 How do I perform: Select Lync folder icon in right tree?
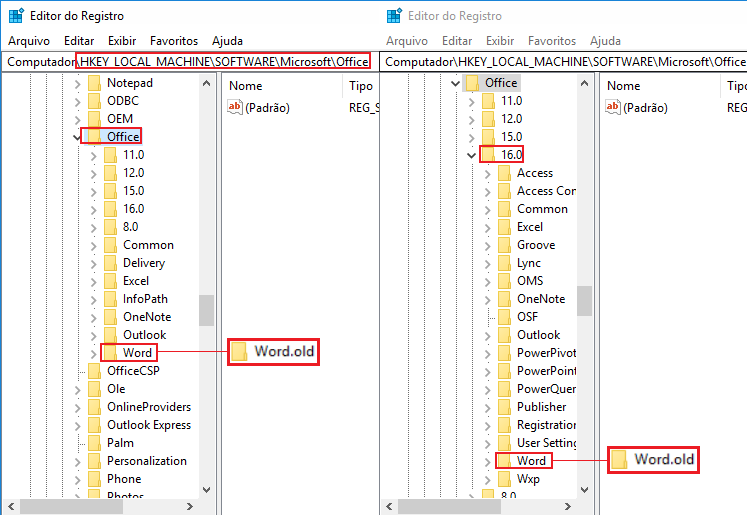(x=504, y=263)
